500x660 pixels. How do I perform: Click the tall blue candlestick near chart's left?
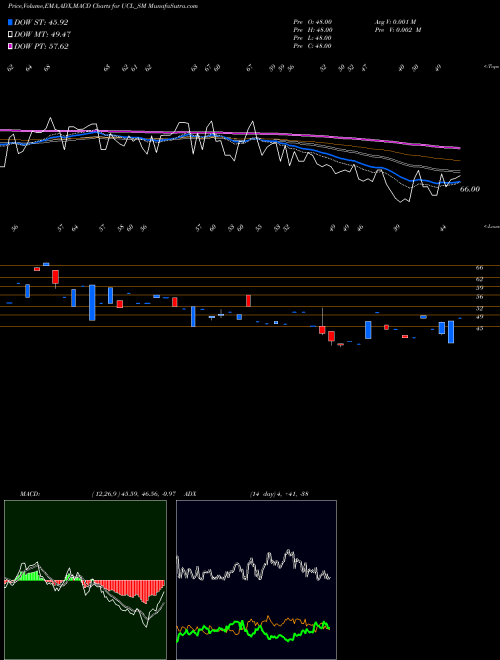(x=92, y=303)
